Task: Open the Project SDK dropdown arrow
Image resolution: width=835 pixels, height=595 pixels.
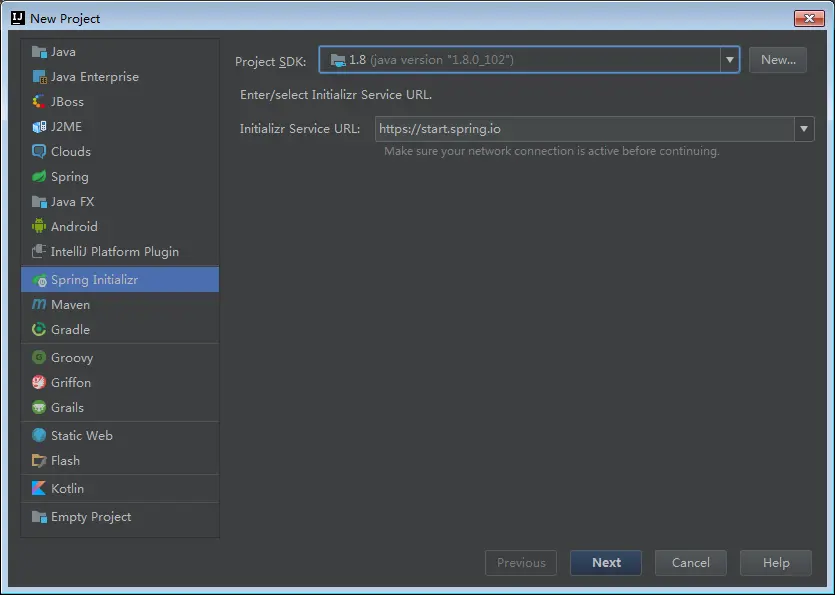Action: point(730,60)
